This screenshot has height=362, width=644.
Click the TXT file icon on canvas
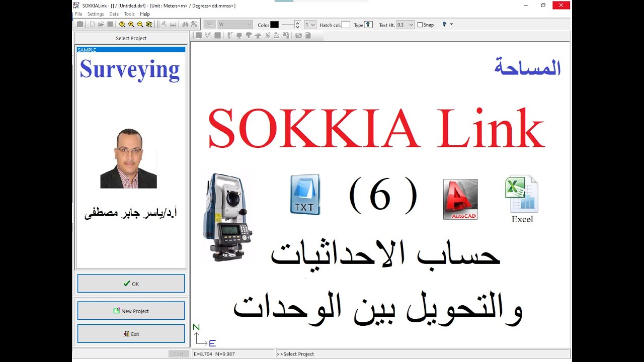click(x=305, y=195)
